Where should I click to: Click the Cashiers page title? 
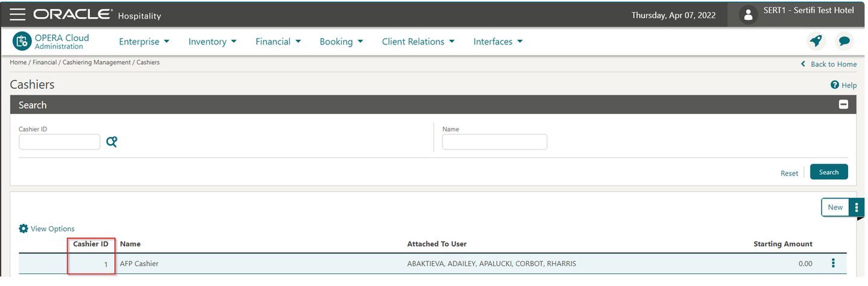tap(32, 84)
